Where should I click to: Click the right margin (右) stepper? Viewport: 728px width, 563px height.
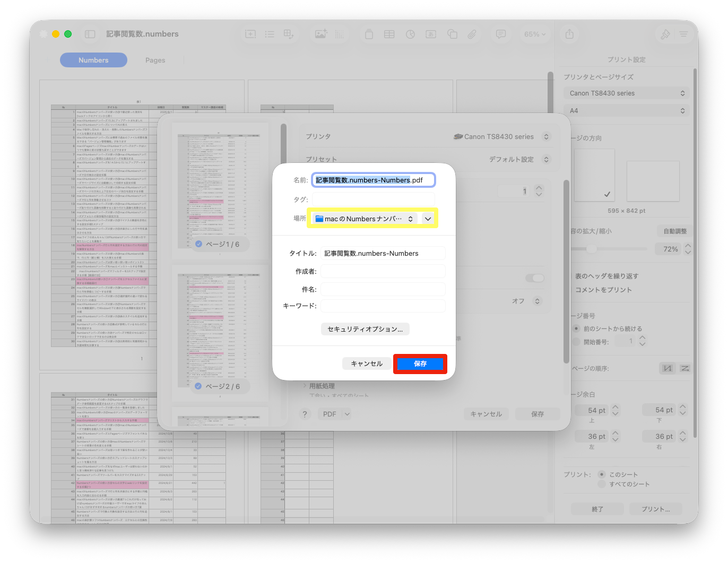tap(683, 436)
